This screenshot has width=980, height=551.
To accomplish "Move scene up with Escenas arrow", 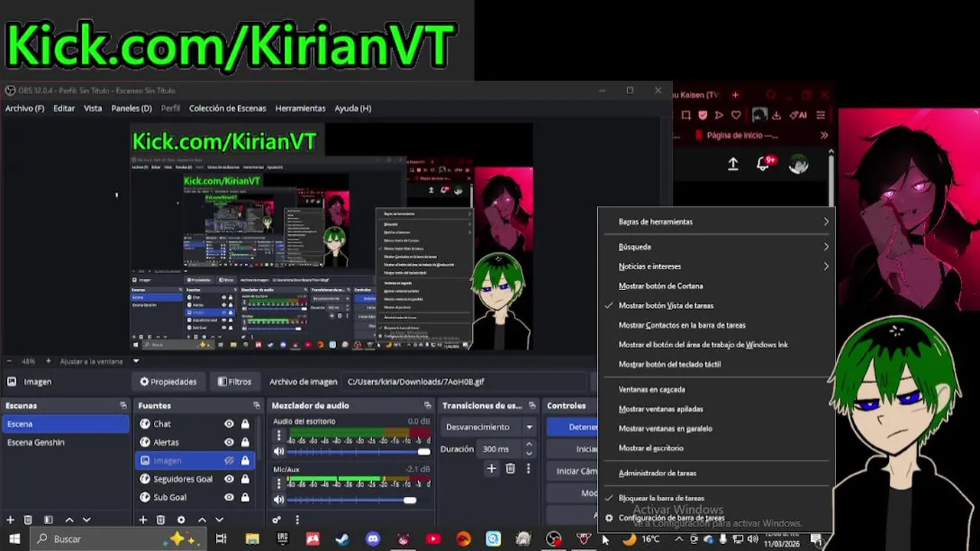I will (x=69, y=520).
